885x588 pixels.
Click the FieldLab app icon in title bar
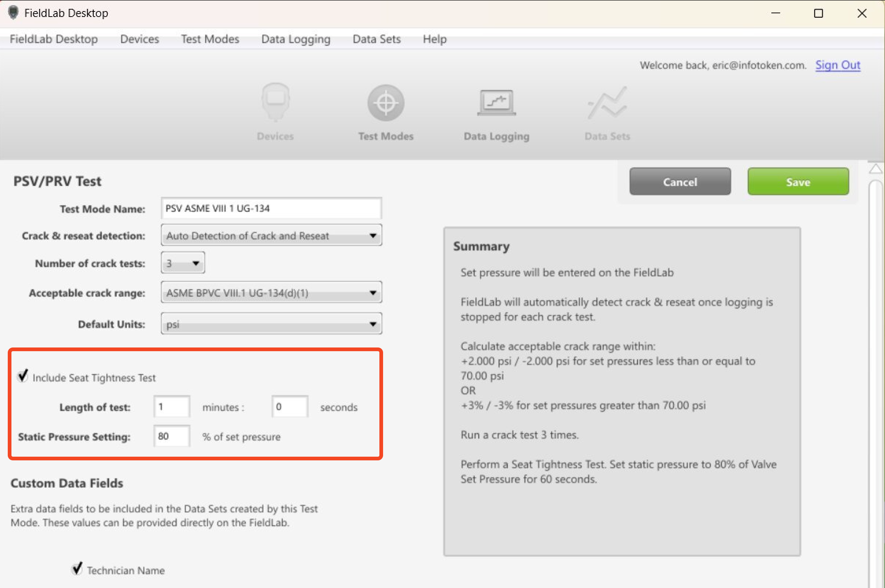tap(13, 13)
